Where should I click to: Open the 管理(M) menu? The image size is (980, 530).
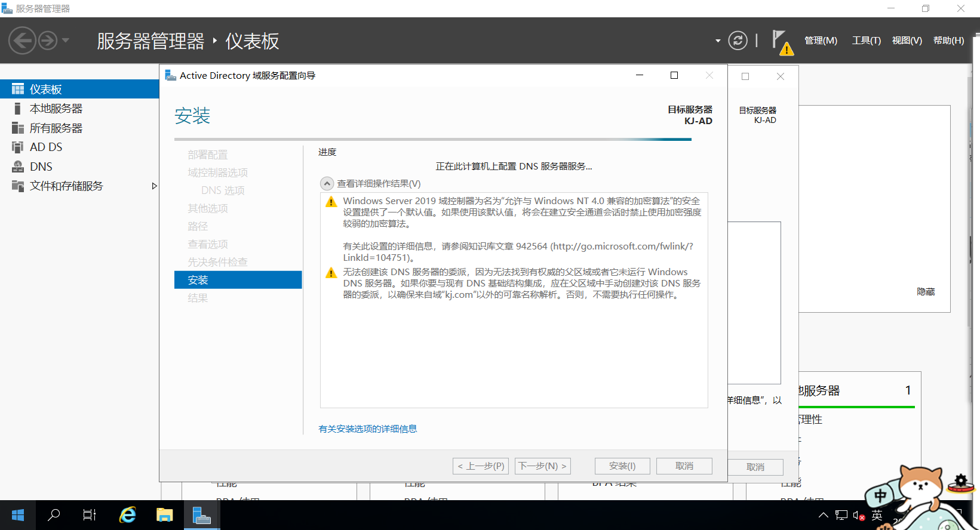point(821,40)
